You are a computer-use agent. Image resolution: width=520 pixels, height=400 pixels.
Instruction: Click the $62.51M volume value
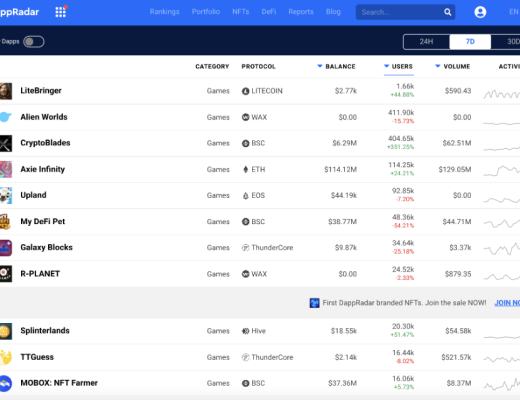457,143
